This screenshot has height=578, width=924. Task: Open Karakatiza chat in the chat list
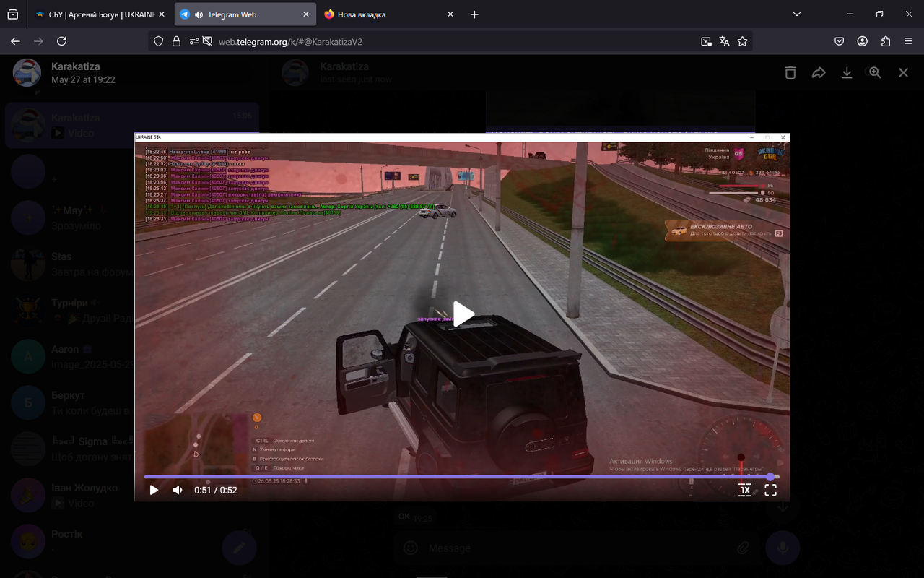click(132, 125)
